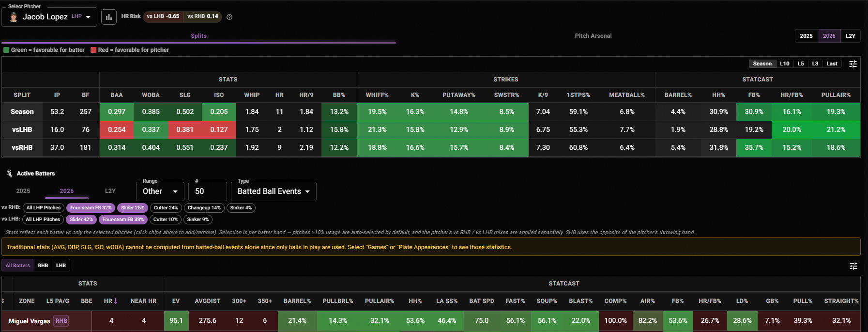Toggle Sinker 4% chip
Viewport: 868px width, 332px height.
(x=241, y=208)
